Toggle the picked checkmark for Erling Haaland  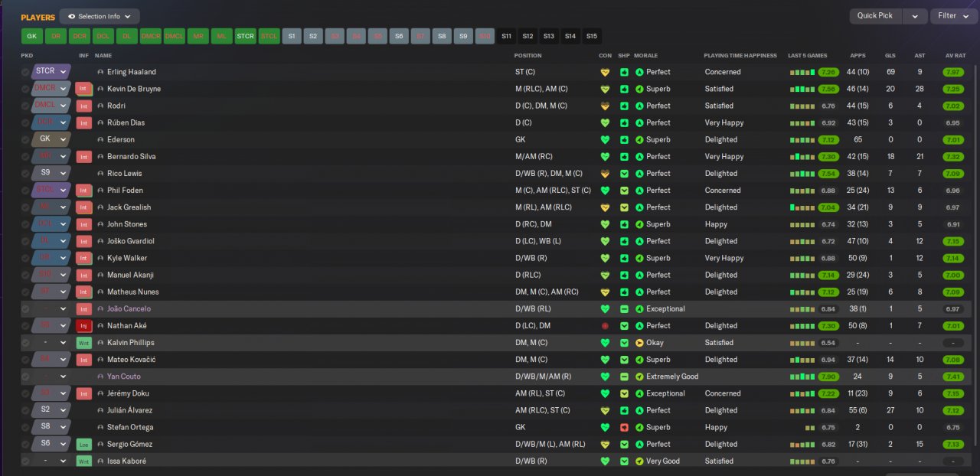25,72
